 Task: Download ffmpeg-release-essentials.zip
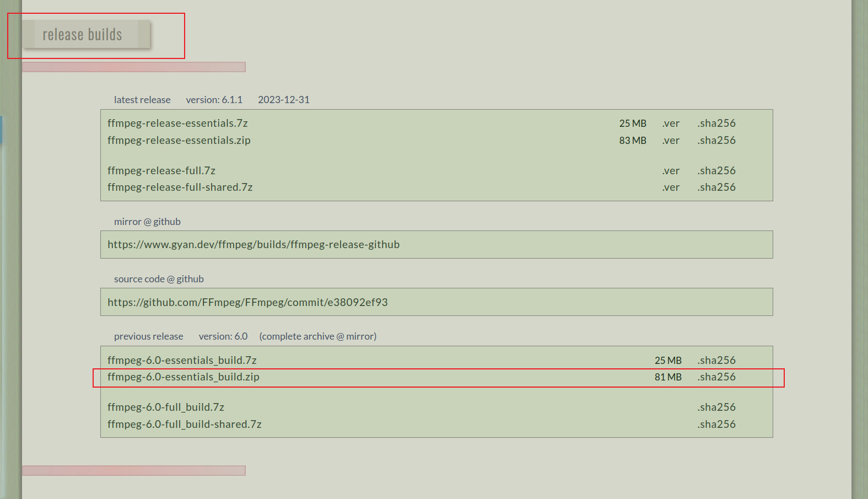179,140
